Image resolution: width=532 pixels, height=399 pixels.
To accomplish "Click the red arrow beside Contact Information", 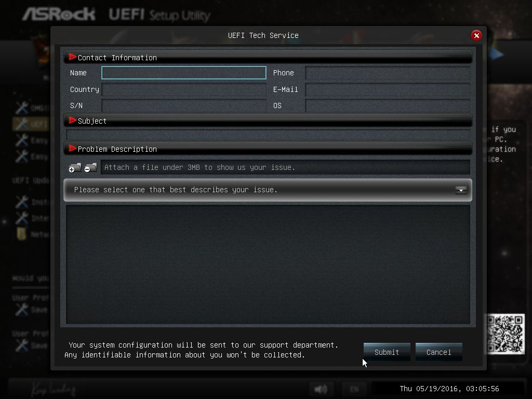I will 72,57.
